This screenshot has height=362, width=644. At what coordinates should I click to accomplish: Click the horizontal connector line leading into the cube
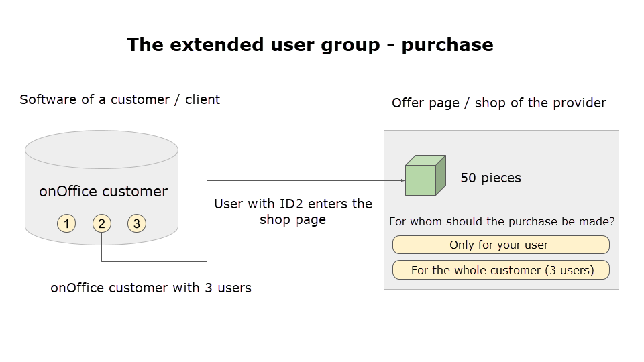[x=302, y=180]
